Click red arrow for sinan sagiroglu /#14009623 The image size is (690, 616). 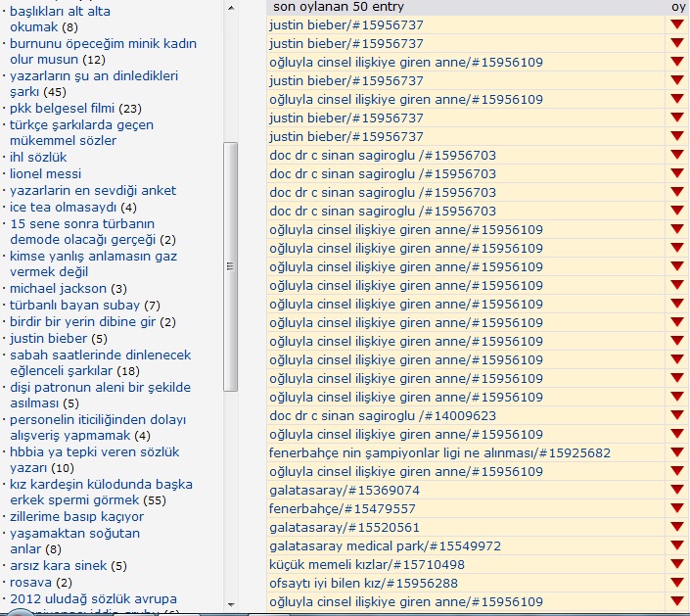click(x=676, y=415)
